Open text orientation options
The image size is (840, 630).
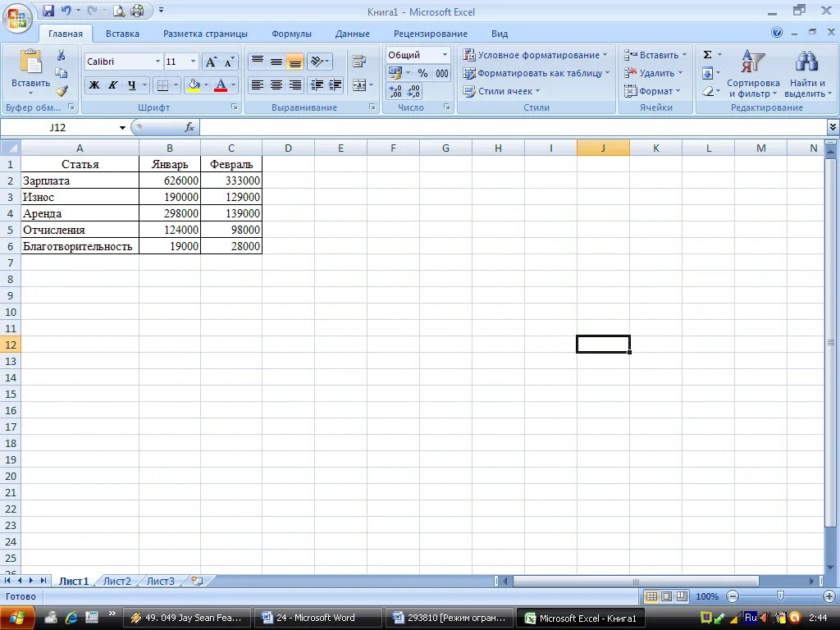(319, 62)
